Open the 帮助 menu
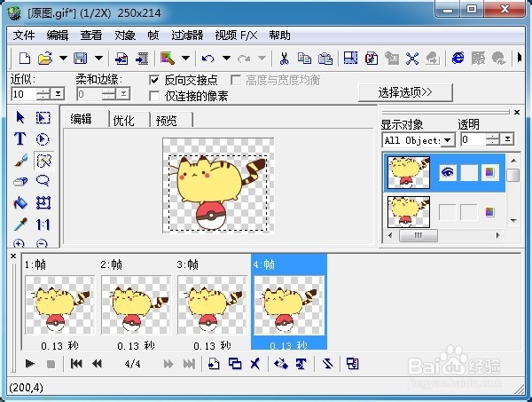 click(279, 35)
